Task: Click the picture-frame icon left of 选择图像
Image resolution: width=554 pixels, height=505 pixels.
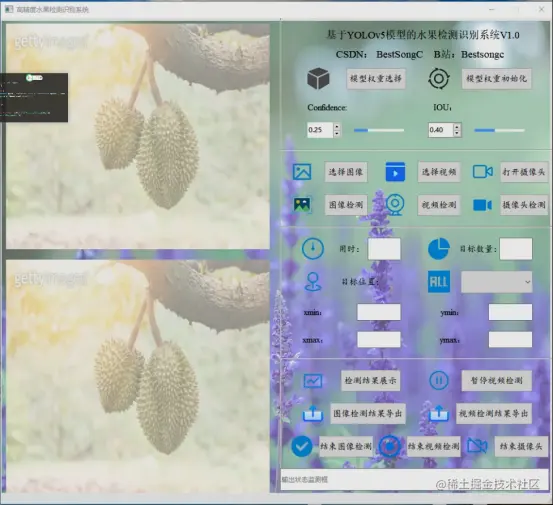Action: coord(302,172)
